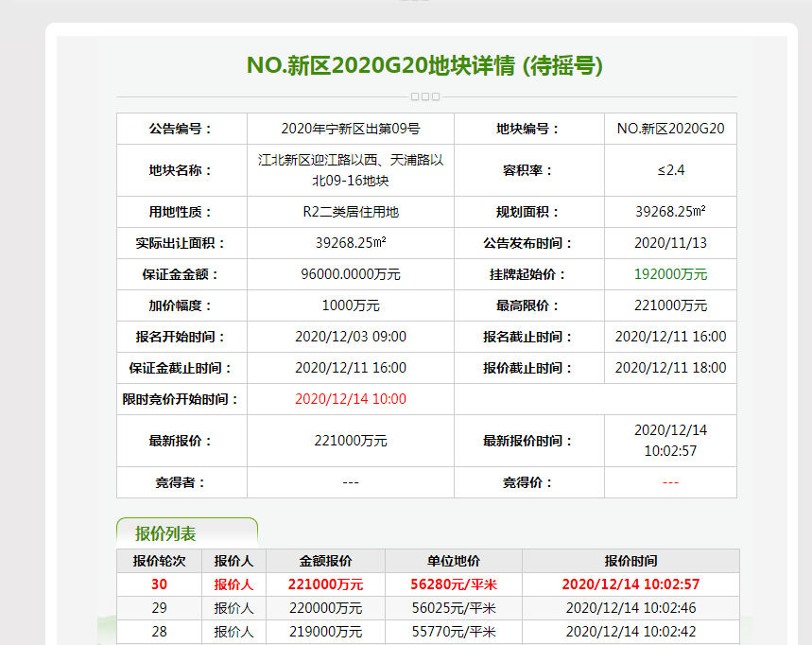Click the page title NO.新区2020G20地块详情
The width and height of the screenshot is (812, 645).
[424, 65]
